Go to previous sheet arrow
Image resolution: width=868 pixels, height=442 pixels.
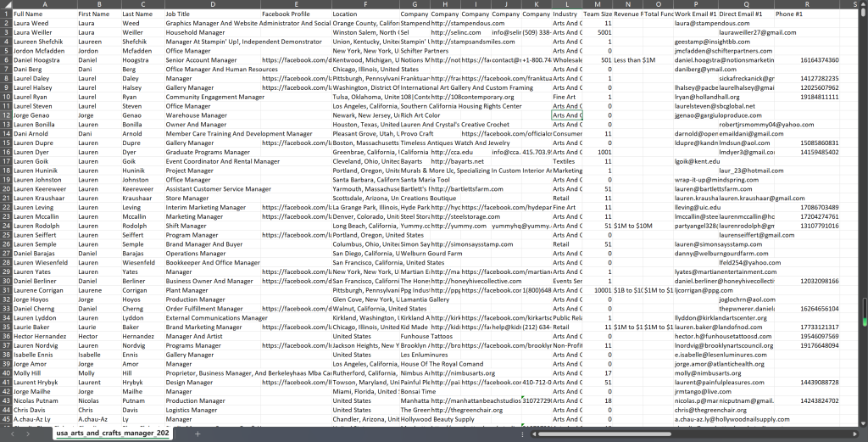point(12,434)
